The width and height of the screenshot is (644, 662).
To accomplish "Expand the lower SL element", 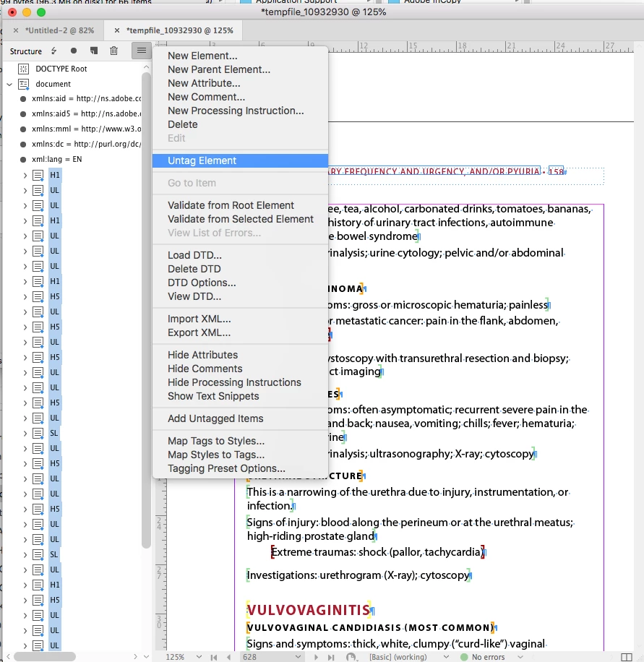I will pyautogui.click(x=25, y=555).
